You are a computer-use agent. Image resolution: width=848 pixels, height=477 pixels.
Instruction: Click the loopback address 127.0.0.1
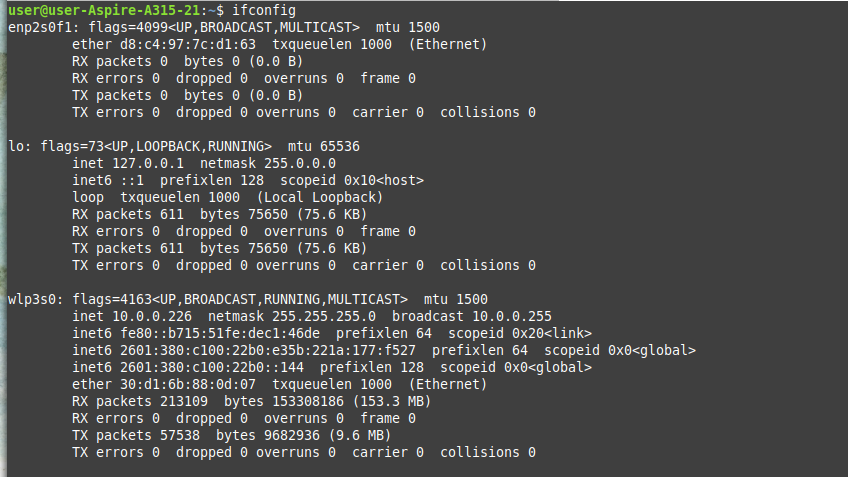pyautogui.click(x=148, y=163)
